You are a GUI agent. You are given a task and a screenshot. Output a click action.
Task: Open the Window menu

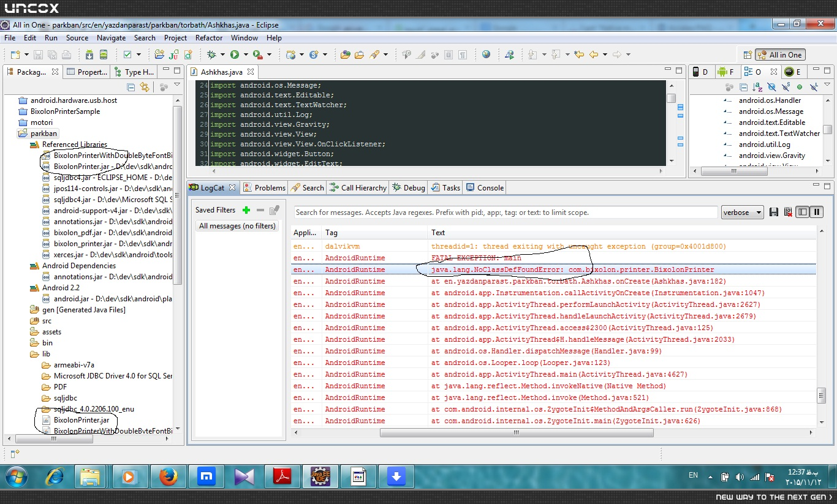click(244, 37)
